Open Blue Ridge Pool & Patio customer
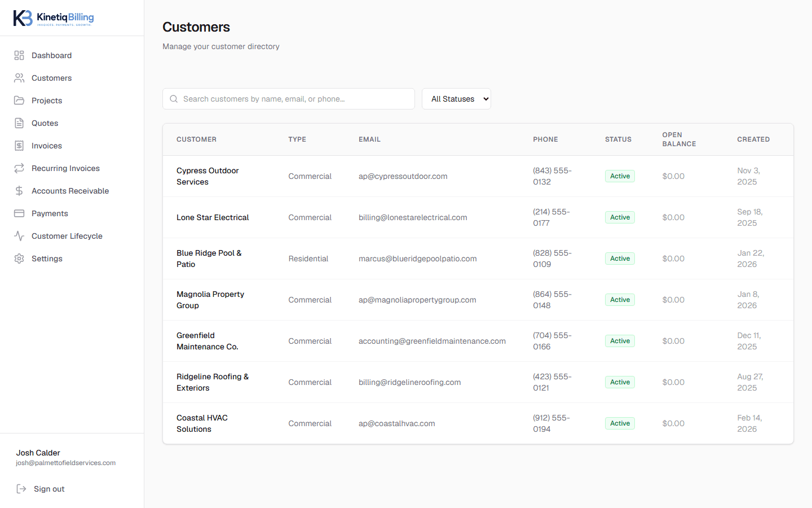This screenshot has width=812, height=508. pyautogui.click(x=209, y=259)
